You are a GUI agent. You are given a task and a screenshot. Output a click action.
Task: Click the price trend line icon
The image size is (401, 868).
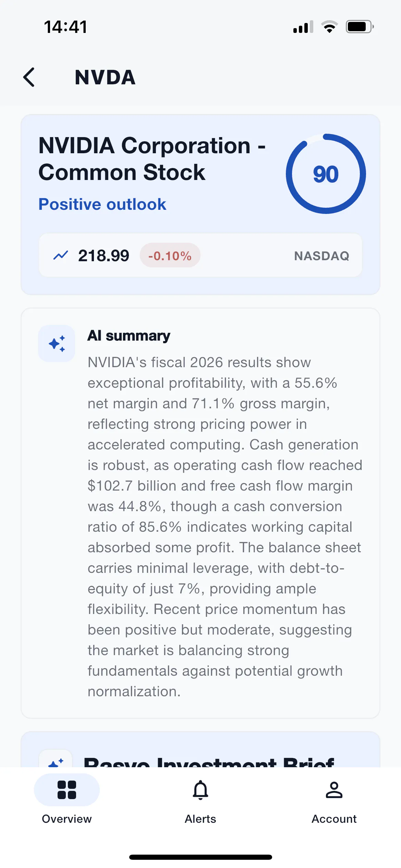point(61,255)
